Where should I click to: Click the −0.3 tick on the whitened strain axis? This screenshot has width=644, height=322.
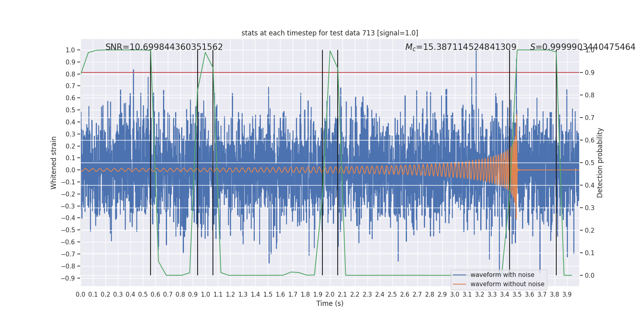(x=68, y=206)
